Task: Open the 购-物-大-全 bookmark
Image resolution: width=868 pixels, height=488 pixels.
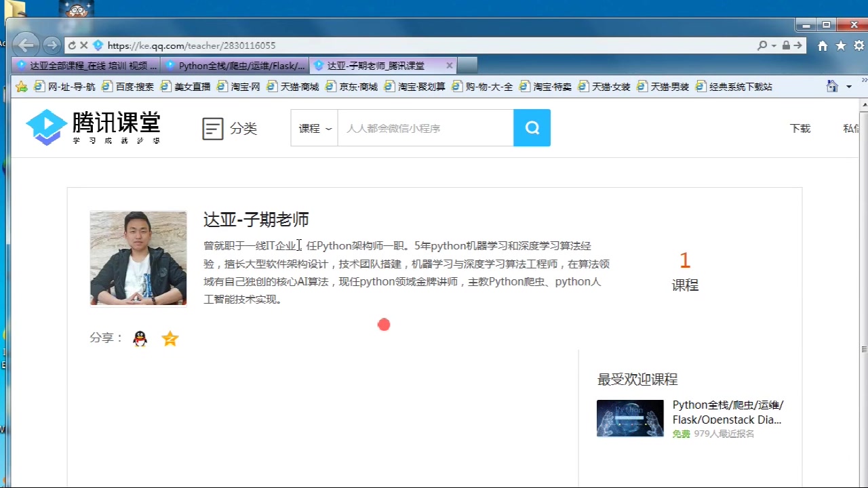Action: [x=482, y=87]
